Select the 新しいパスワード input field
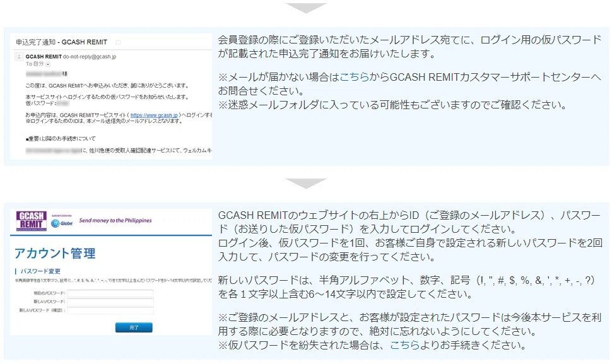The image size is (612, 364). (x=110, y=302)
